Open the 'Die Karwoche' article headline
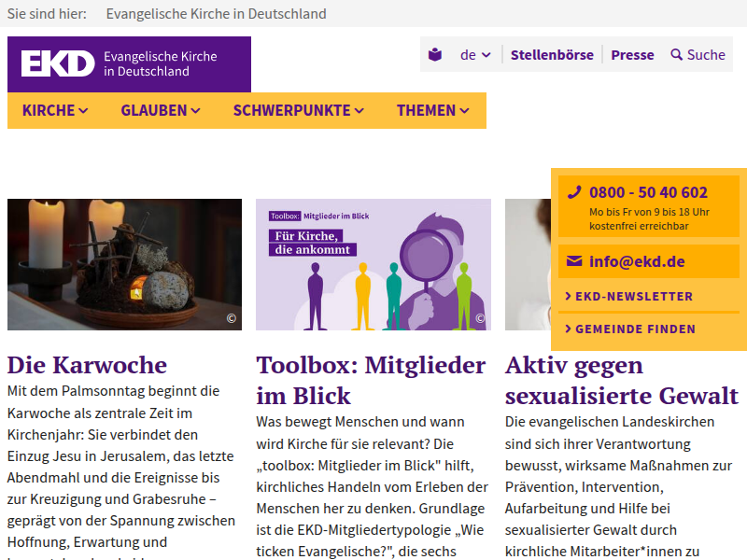The width and height of the screenshot is (747, 560). (x=87, y=365)
